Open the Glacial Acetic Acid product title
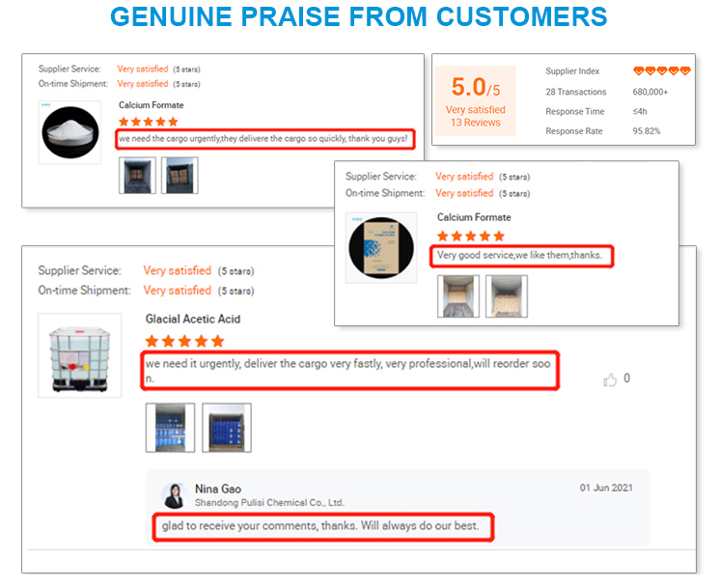 [x=193, y=319]
